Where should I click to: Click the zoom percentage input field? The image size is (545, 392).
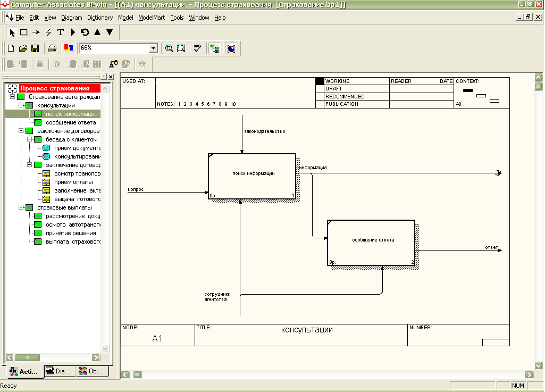click(114, 48)
